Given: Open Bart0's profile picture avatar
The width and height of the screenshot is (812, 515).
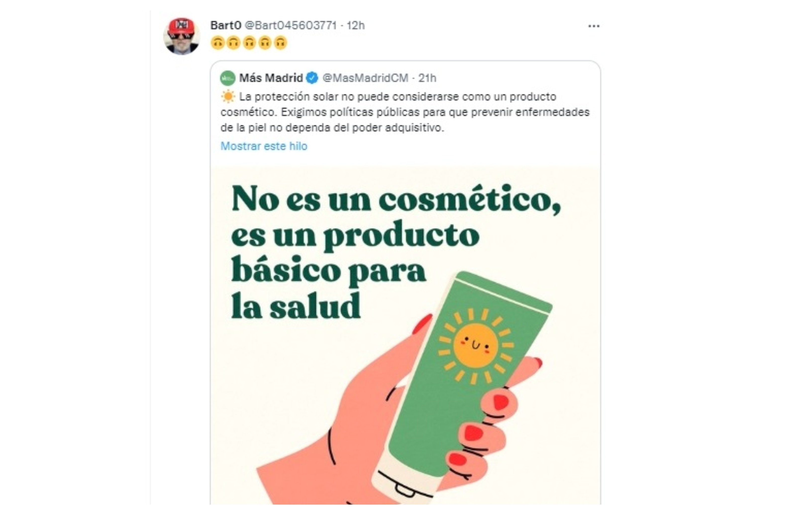Looking at the screenshot, I should 182,36.
